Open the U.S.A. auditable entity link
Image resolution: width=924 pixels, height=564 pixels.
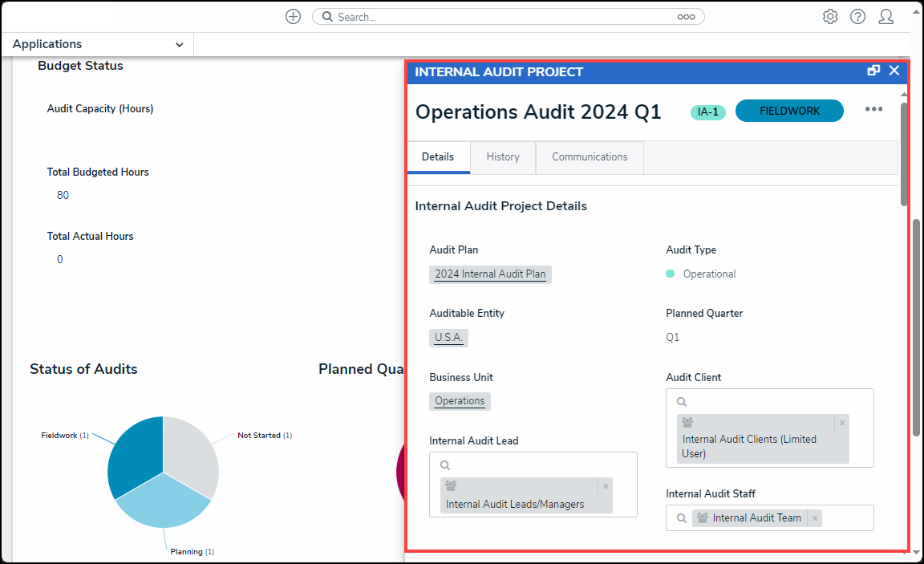click(x=448, y=338)
